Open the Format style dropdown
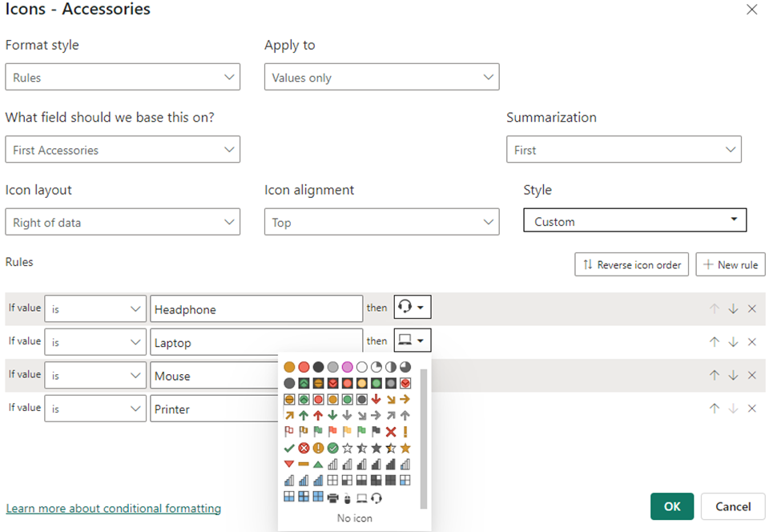 (123, 77)
